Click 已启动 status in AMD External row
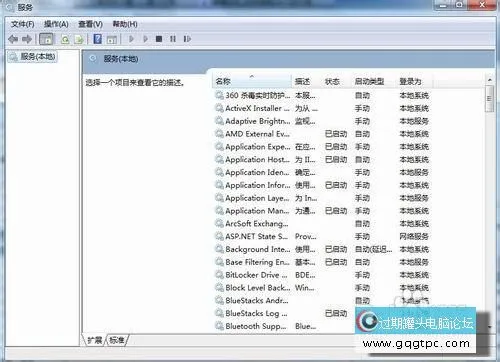The image size is (500, 362). point(336,134)
